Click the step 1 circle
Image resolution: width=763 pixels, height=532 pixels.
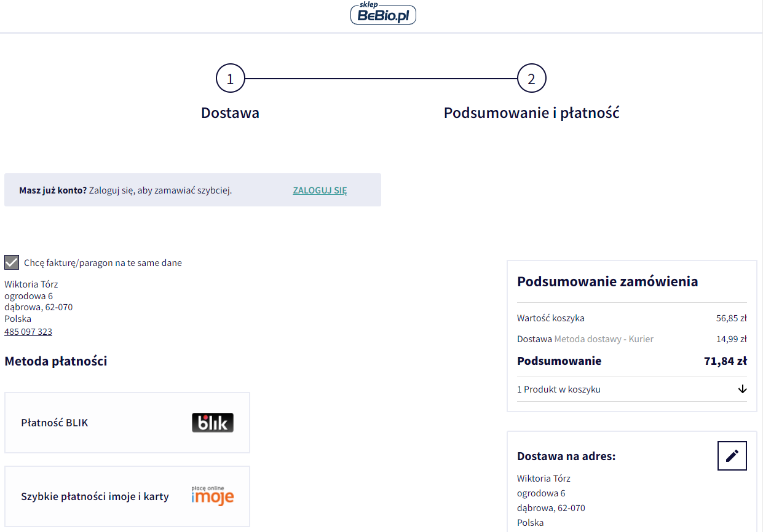pos(231,79)
